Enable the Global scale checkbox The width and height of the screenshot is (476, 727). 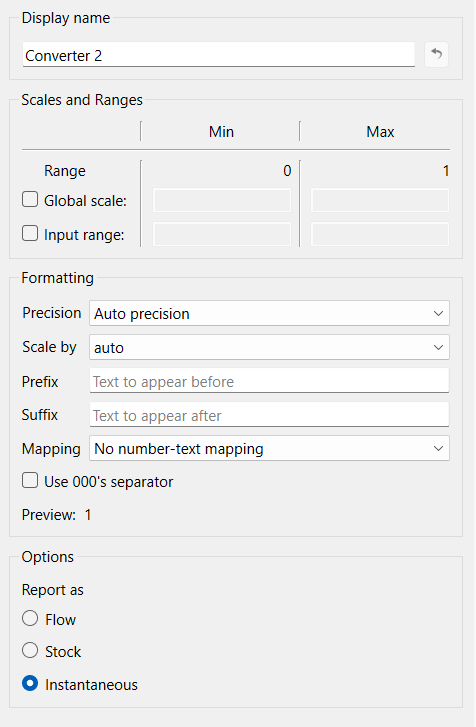[x=30, y=200]
